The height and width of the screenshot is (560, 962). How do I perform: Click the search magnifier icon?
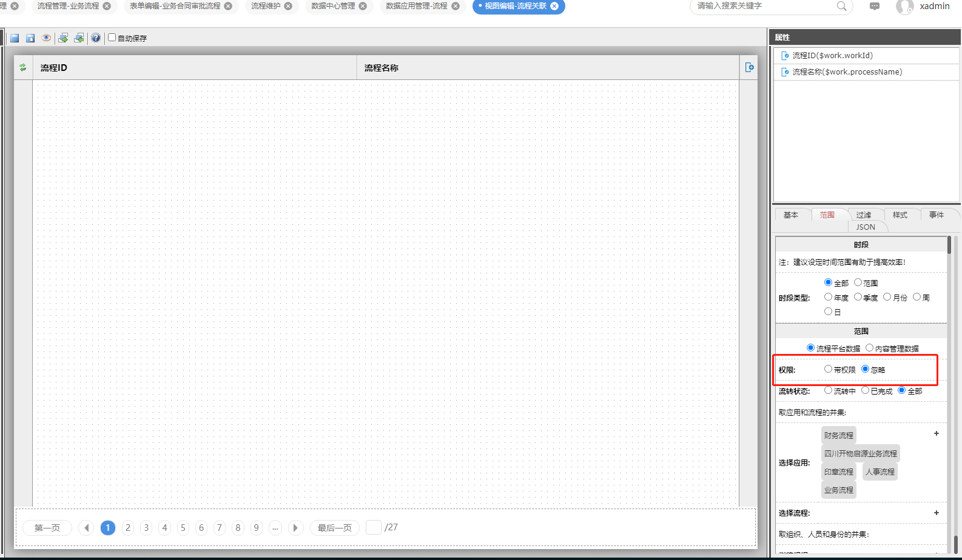(x=842, y=6)
